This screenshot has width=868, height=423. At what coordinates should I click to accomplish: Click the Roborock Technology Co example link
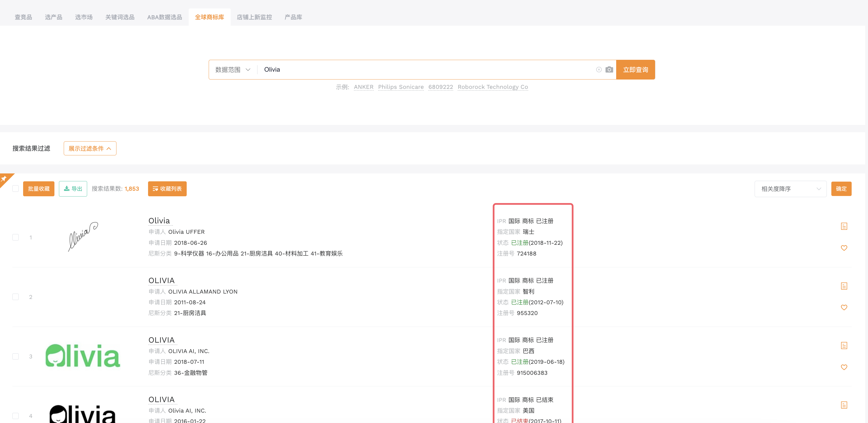493,87
